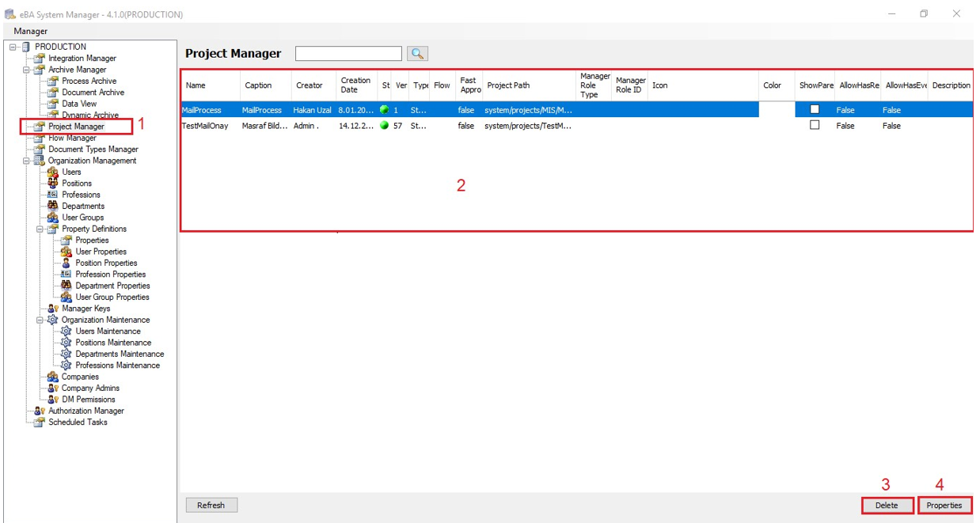
Task: Click the DM Permissions key icon
Action: 53,400
